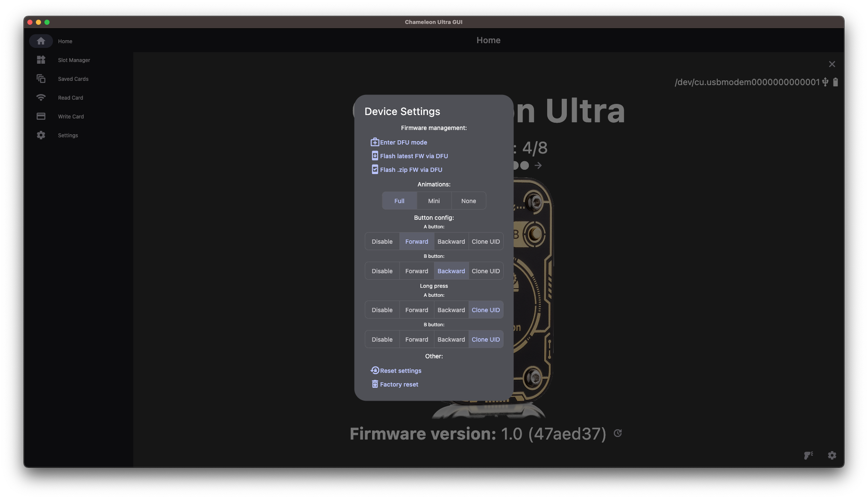Click the Reset settings icon

pos(374,370)
